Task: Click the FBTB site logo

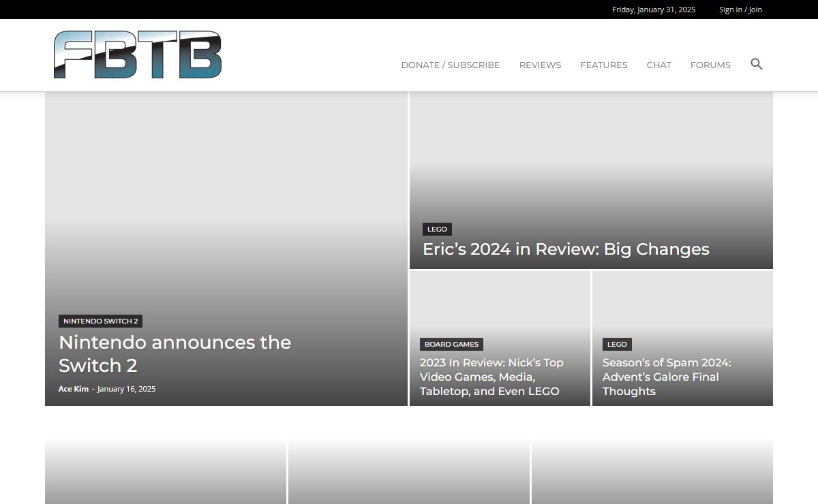Action: [x=138, y=54]
